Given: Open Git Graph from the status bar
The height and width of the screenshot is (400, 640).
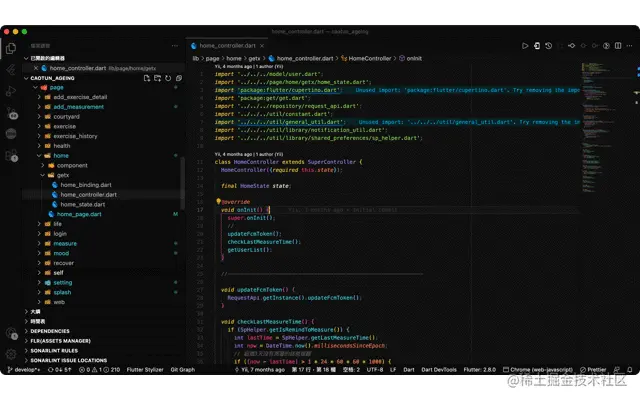Looking at the screenshot, I should tap(182, 369).
